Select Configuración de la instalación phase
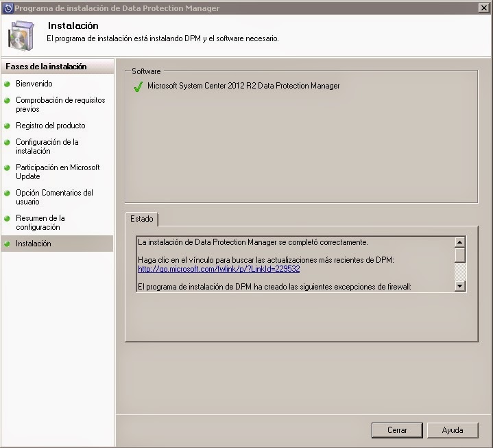The image size is (493, 448). tap(47, 147)
